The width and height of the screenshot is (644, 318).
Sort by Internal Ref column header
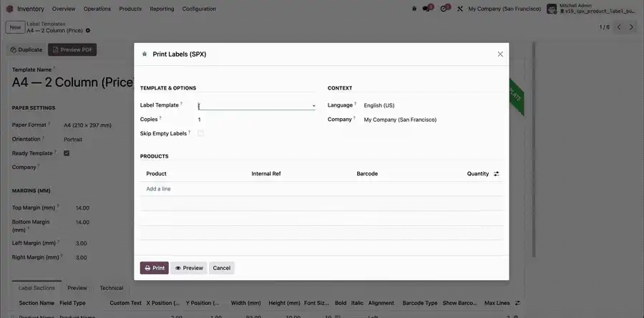[266, 174]
